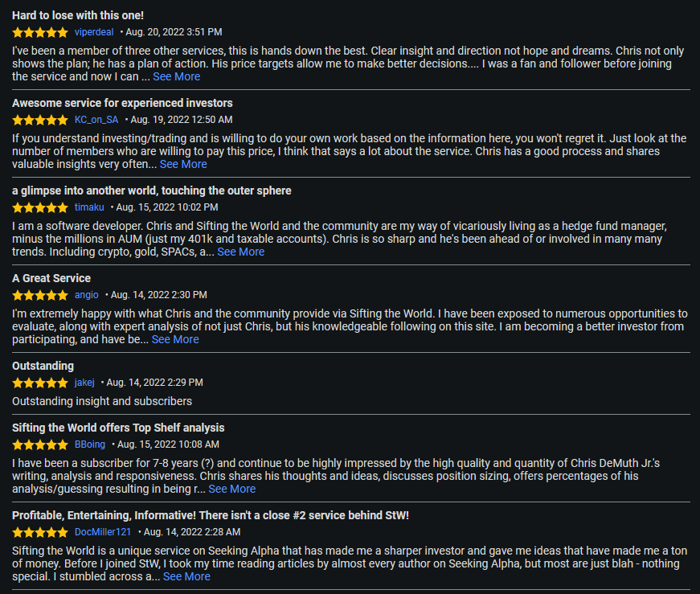The image size is (700, 594).
Task: Open the KC_on_SA profile link
Action: coord(96,120)
